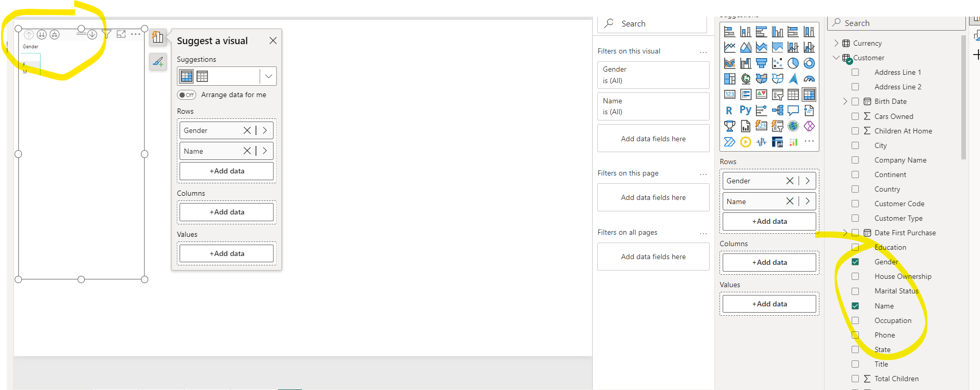Choose the Treemap visual icon
Image resolution: width=980 pixels, height=390 pixels.
click(x=730, y=79)
